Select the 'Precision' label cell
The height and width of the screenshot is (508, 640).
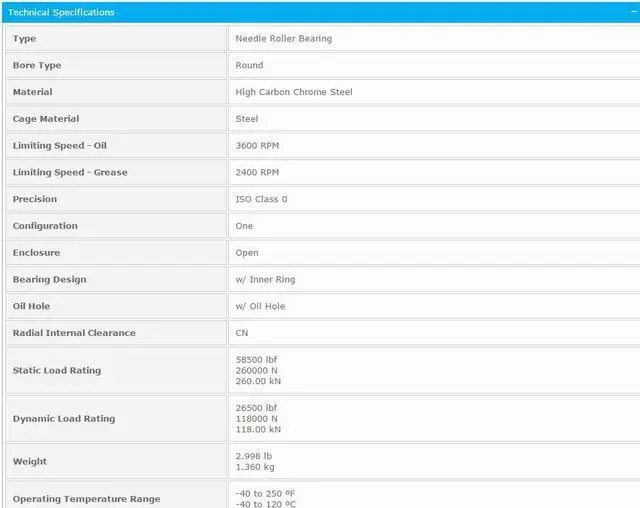[x=116, y=199]
